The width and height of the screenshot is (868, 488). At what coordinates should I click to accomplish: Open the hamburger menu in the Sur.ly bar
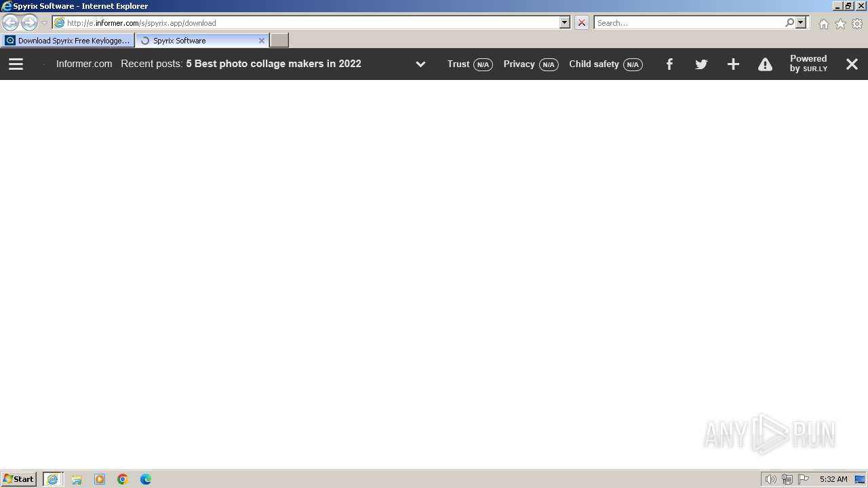(x=16, y=64)
